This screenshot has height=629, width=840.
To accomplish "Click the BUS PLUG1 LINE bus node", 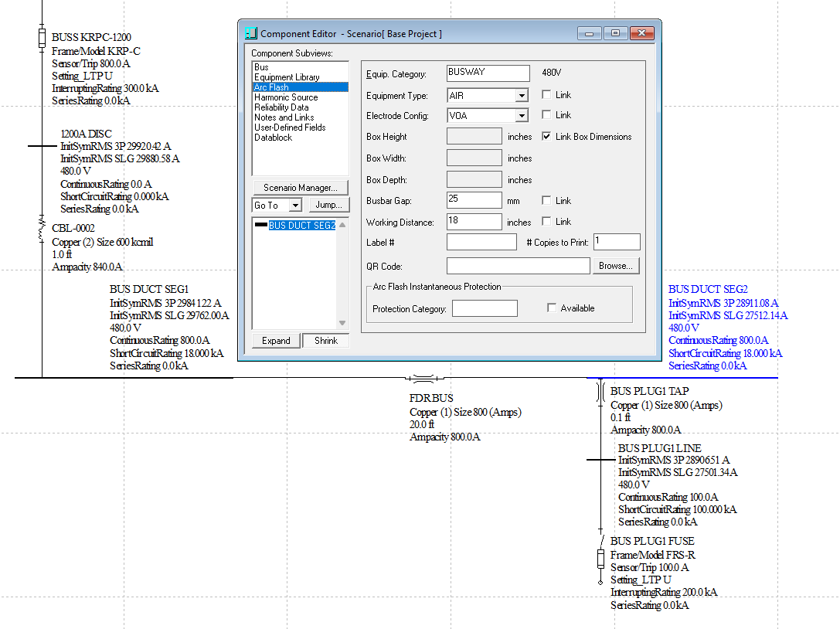I will pos(600,460).
